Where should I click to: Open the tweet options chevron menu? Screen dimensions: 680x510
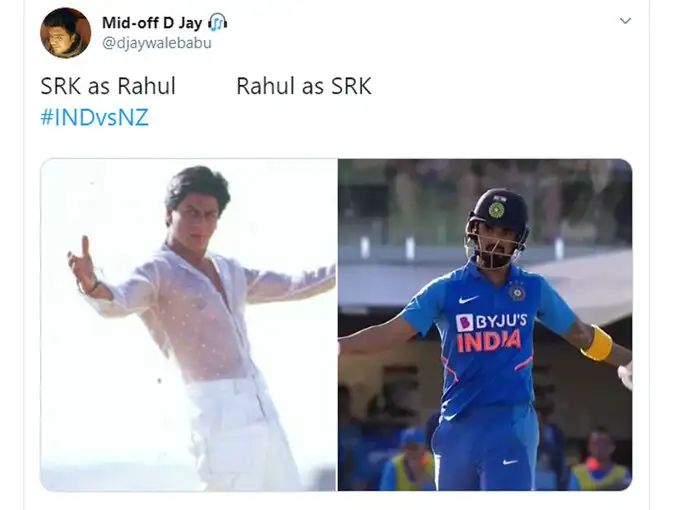[625, 21]
